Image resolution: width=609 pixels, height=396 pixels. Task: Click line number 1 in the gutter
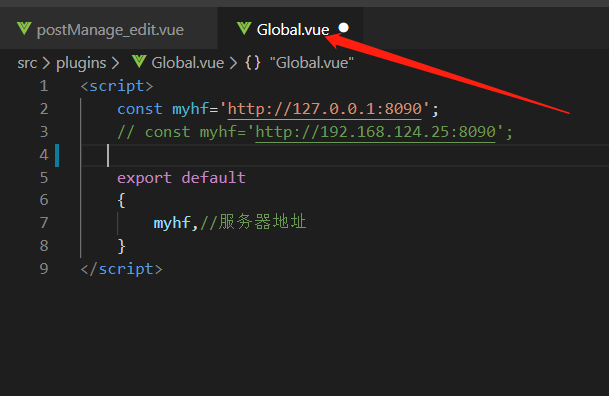[44, 86]
